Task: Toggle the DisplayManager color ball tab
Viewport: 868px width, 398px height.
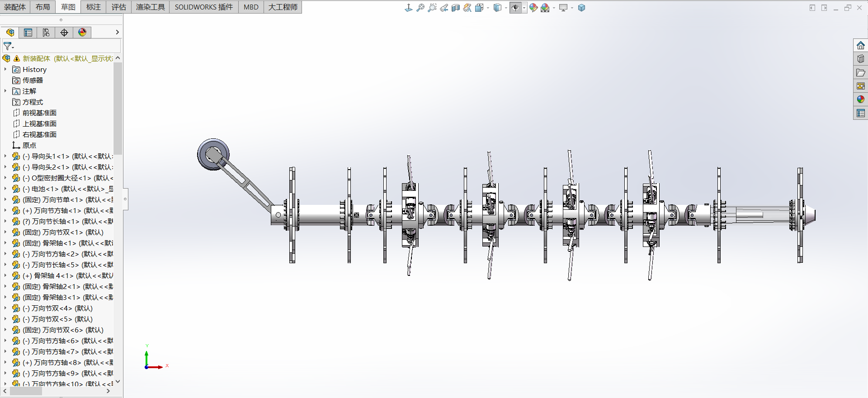Action: [x=82, y=33]
